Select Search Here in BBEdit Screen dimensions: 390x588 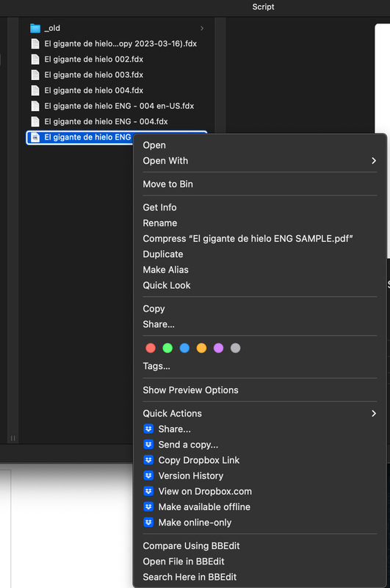189,577
